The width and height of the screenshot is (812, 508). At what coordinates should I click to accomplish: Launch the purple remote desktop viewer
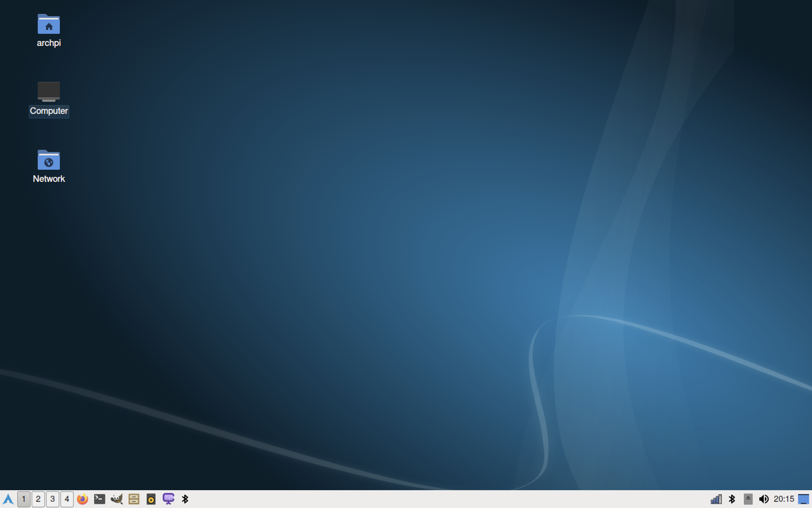pos(168,499)
